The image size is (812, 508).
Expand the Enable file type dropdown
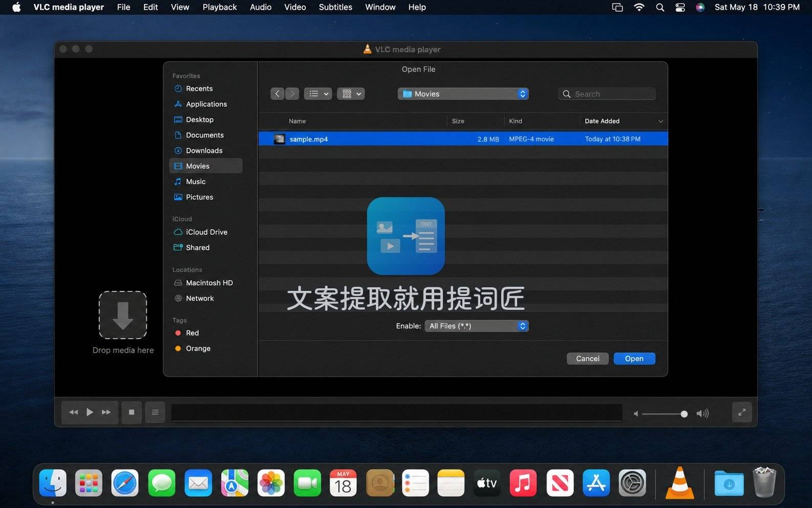(477, 326)
